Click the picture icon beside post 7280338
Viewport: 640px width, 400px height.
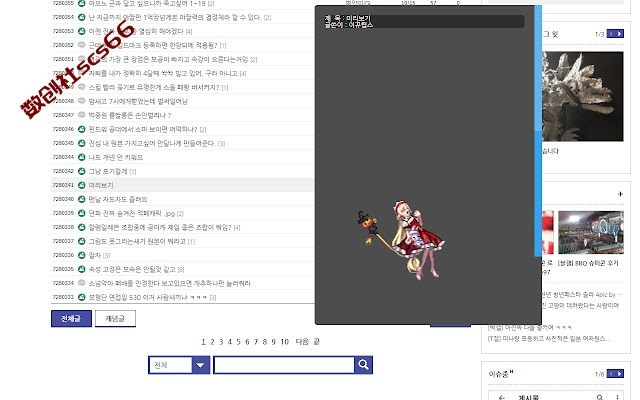82,227
